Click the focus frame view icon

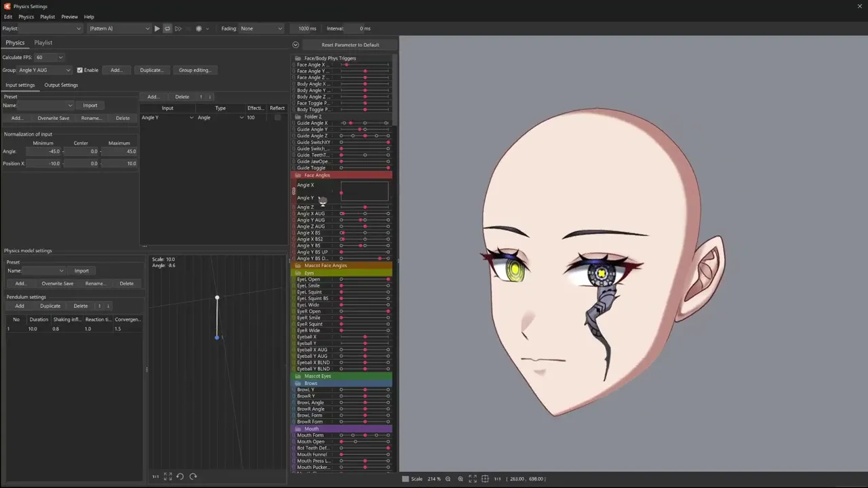click(485, 479)
